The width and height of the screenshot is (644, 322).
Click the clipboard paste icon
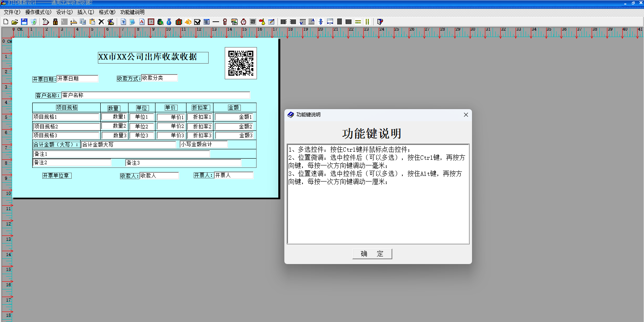click(x=92, y=22)
